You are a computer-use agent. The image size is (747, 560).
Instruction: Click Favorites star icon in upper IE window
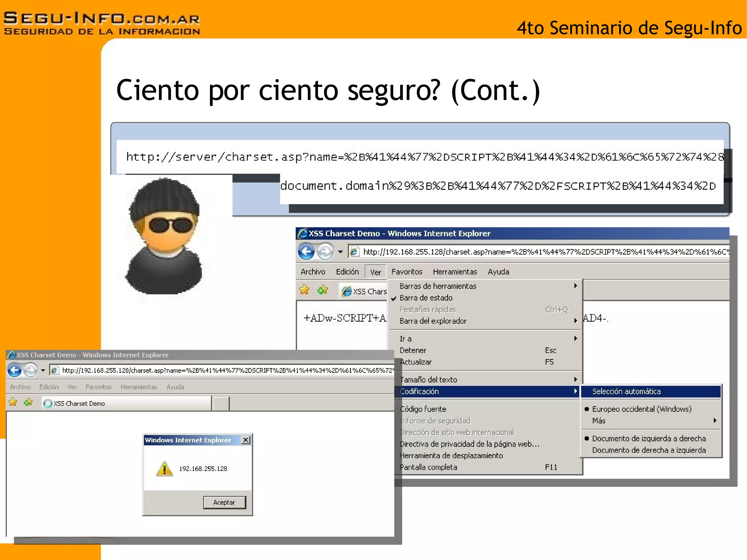pos(305,290)
